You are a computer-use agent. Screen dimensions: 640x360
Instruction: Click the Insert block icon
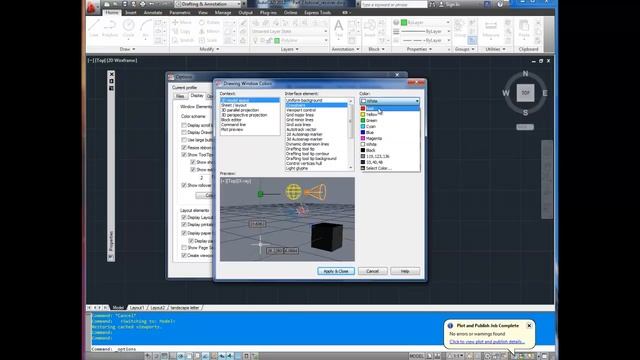coord(370,29)
